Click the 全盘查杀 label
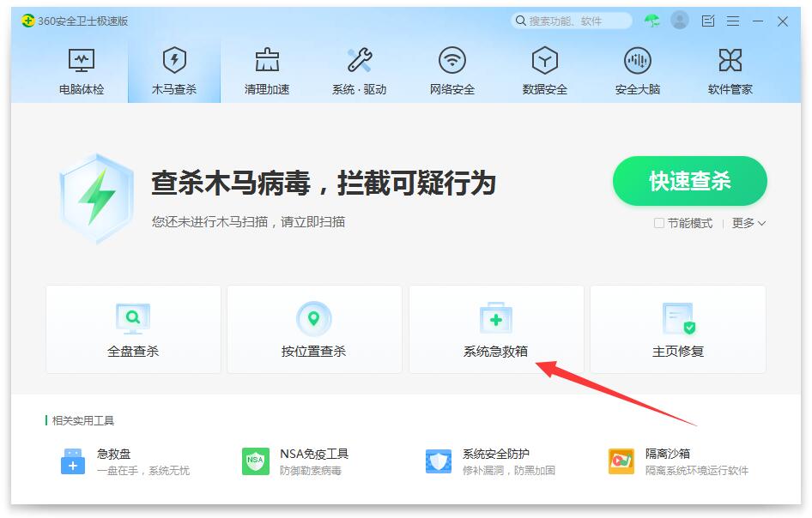This screenshot has width=812, height=518. tap(132, 352)
